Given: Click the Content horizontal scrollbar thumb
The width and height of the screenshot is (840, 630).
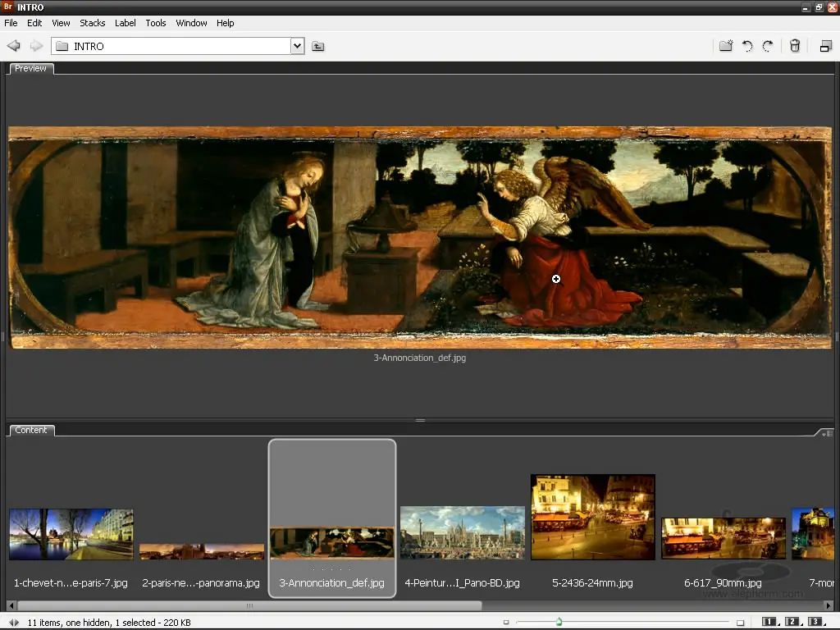Looking at the screenshot, I should tap(249, 606).
